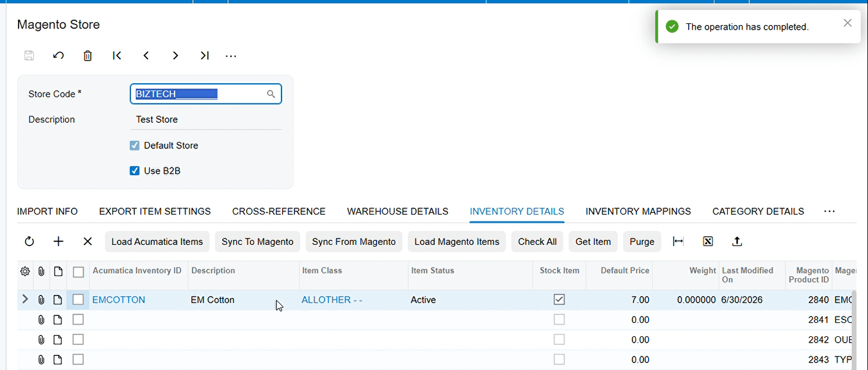Image resolution: width=868 pixels, height=370 pixels.
Task: Undo changes with the Cancel arrow icon
Action: click(58, 56)
